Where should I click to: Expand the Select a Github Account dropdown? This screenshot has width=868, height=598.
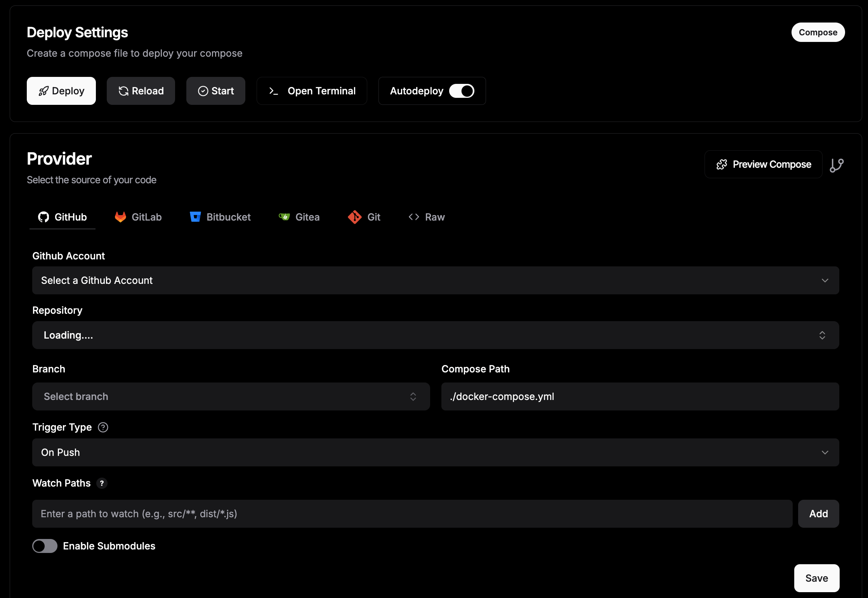(436, 280)
